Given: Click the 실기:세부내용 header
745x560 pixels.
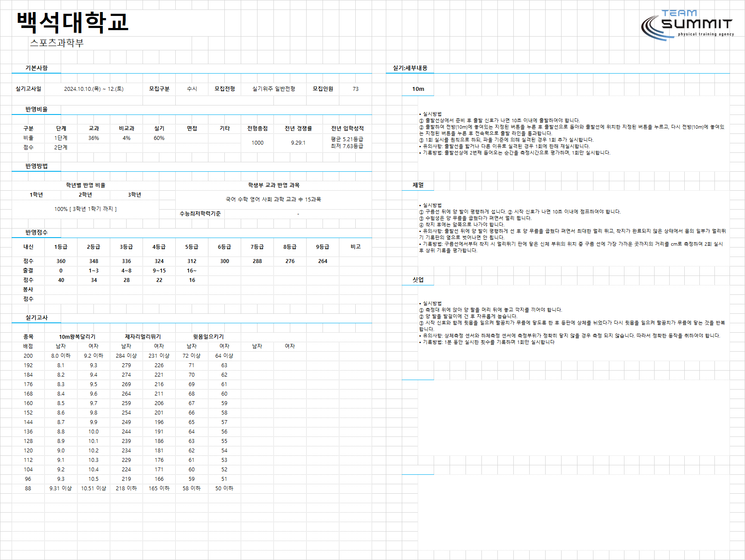Looking at the screenshot, I should (x=410, y=68).
